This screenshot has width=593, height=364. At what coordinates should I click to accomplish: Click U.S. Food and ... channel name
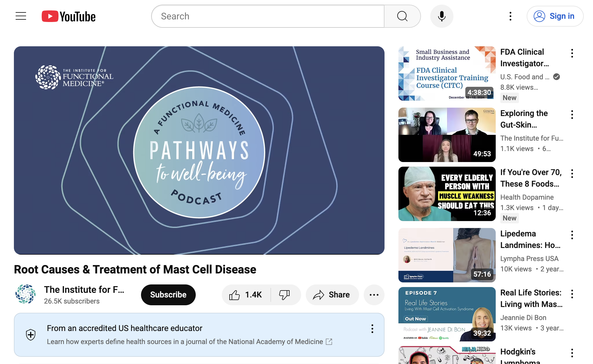525,77
